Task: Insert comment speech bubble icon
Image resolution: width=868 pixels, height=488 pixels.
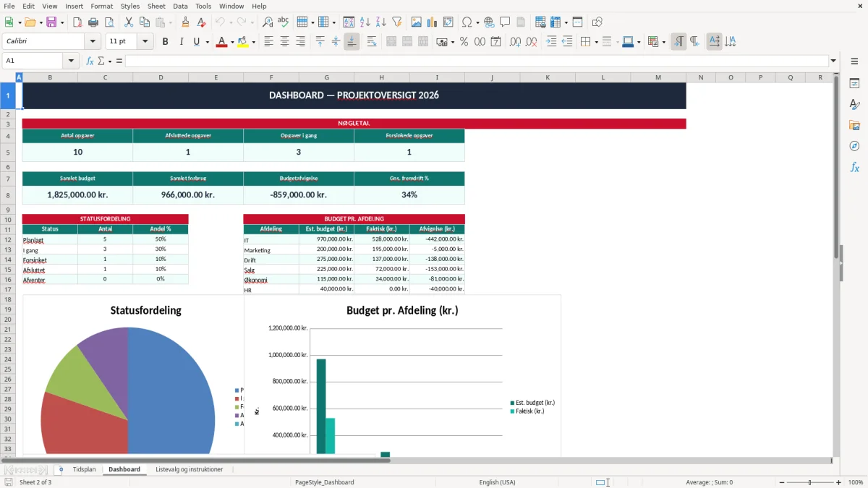Action: coord(505,22)
